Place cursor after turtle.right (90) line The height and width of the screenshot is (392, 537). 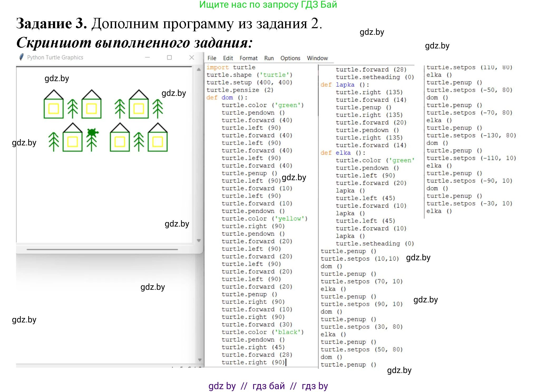click(x=286, y=362)
